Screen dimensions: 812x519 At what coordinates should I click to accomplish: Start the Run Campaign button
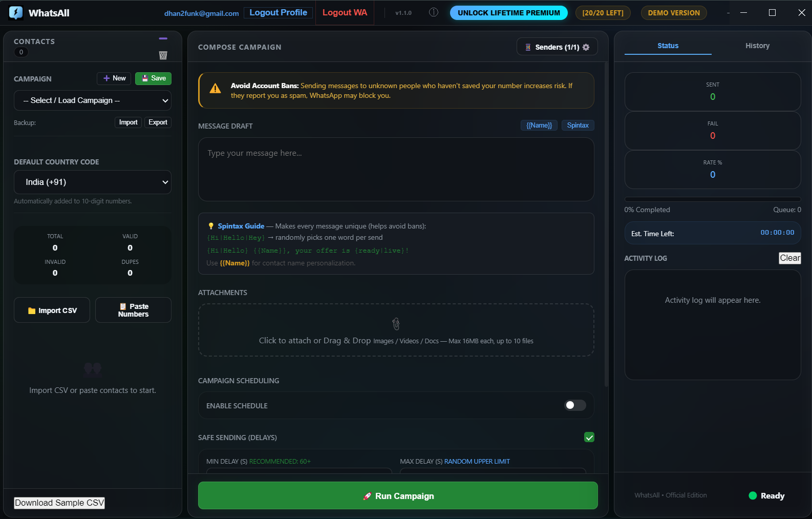pyautogui.click(x=398, y=495)
